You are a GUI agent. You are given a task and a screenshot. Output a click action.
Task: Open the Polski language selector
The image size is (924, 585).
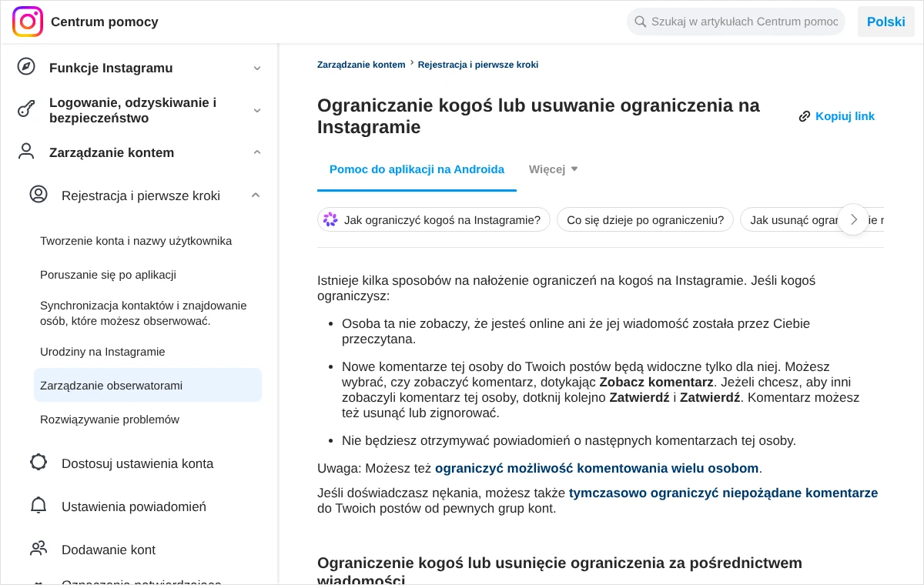(x=886, y=22)
